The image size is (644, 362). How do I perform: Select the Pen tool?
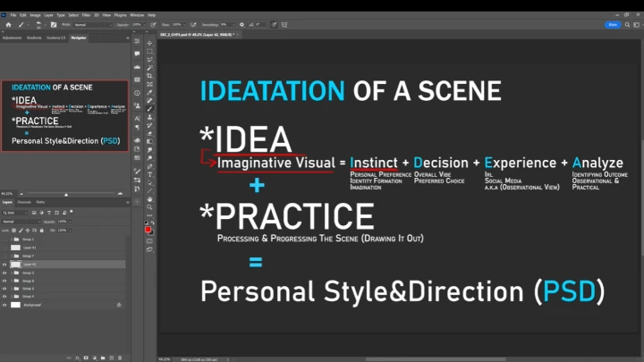[x=149, y=166]
